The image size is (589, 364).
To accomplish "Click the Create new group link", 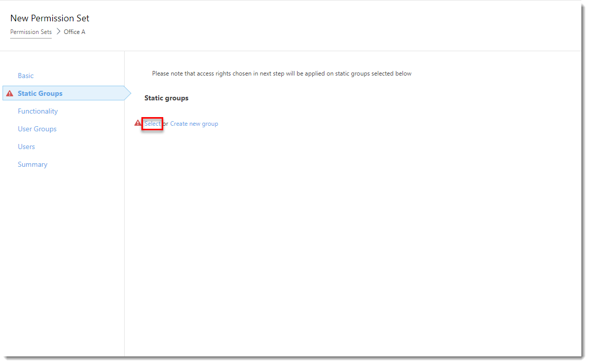I will [194, 124].
